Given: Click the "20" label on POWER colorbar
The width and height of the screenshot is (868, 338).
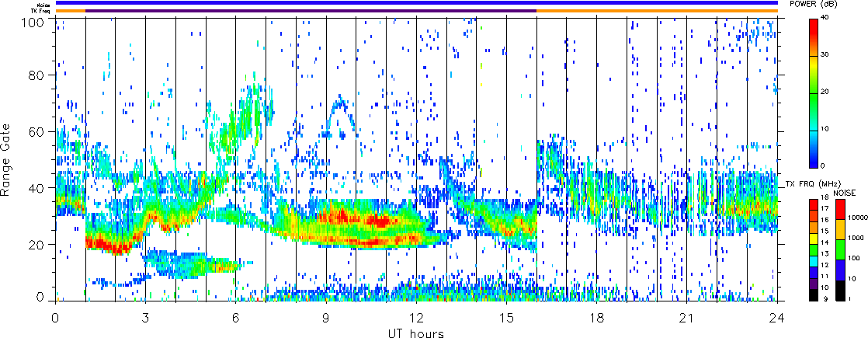Looking at the screenshot, I should [x=825, y=92].
